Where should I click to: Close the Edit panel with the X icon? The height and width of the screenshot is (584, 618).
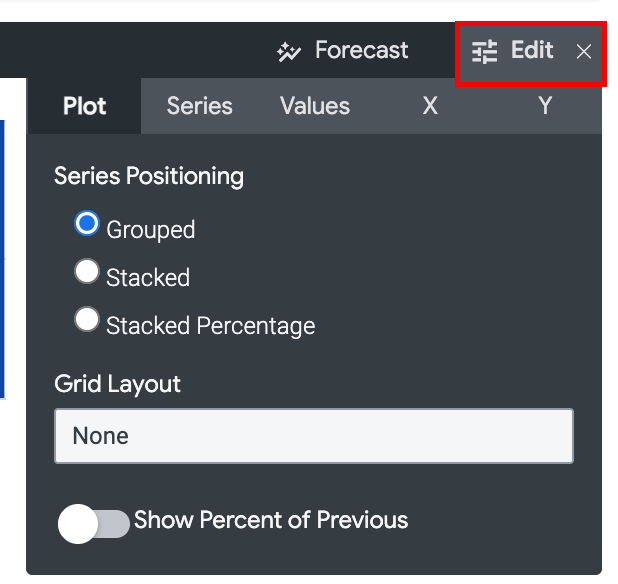(x=584, y=52)
